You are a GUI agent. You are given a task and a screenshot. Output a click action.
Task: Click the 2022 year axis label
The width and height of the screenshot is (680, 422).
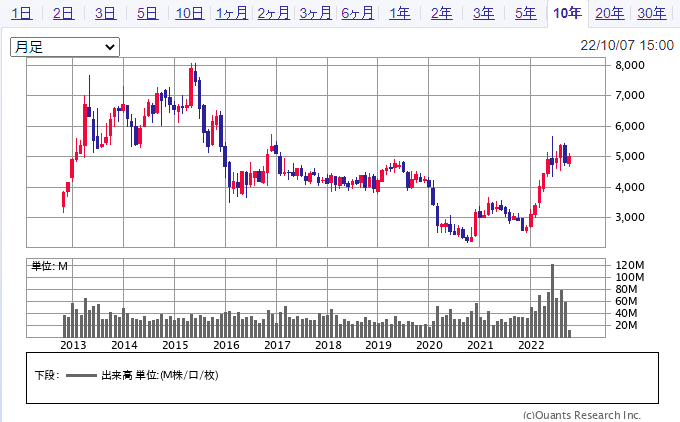pos(531,345)
